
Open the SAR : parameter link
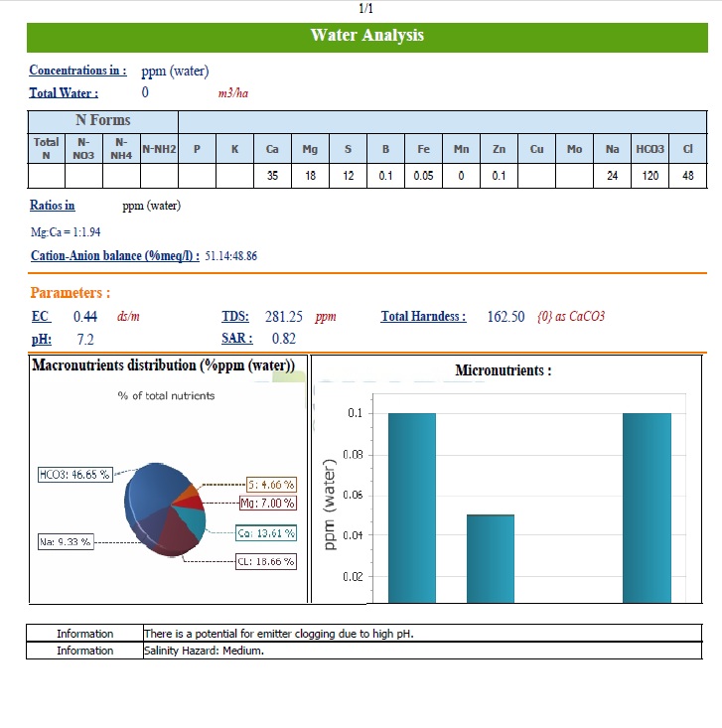tap(236, 339)
